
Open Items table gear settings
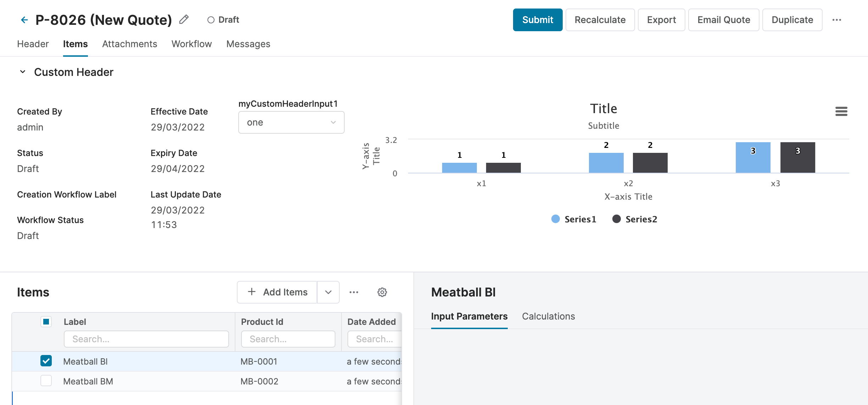382,292
